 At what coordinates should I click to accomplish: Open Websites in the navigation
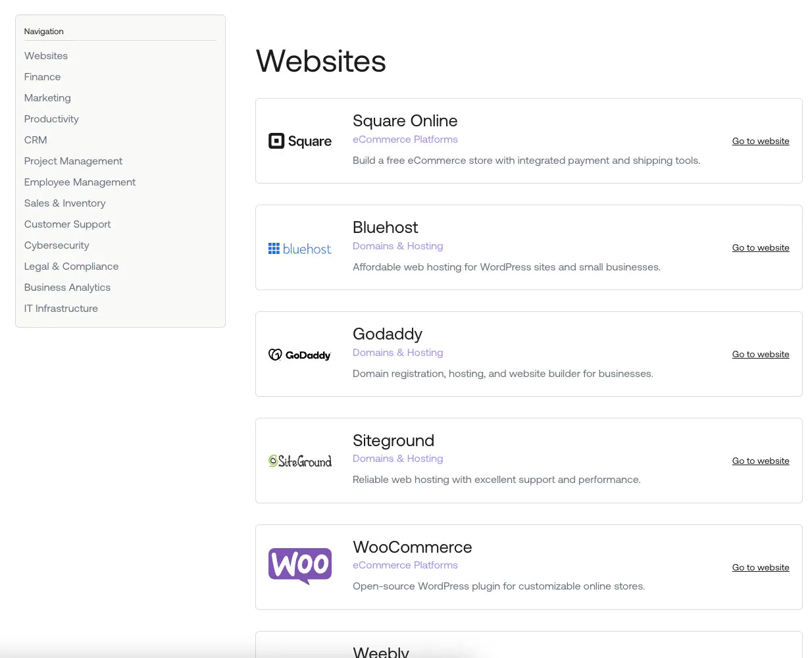(46, 56)
